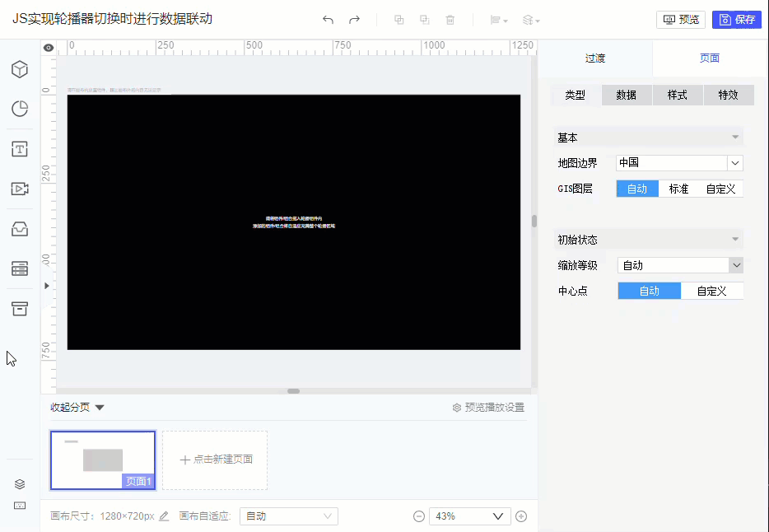Click the project title text
The height and width of the screenshot is (532, 769).
tap(112, 19)
